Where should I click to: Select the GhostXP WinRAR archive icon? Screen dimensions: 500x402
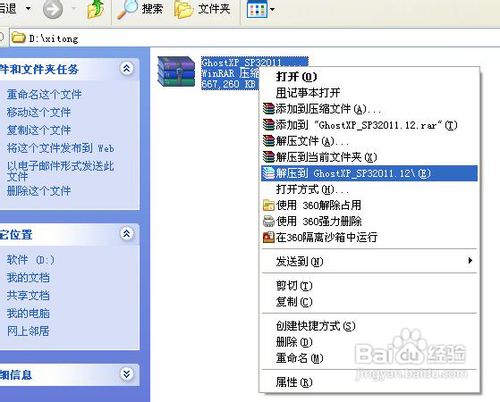coord(176,72)
